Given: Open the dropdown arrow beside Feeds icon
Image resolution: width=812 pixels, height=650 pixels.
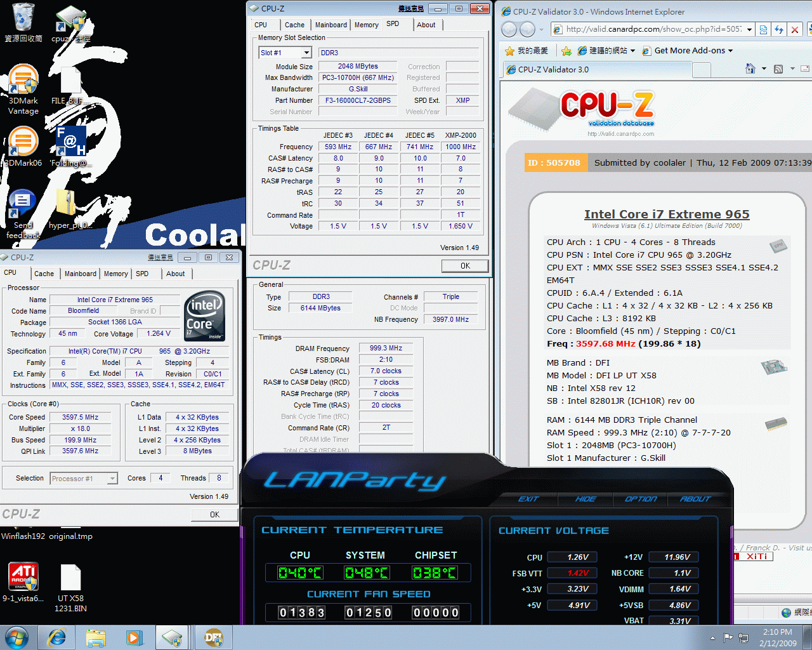Looking at the screenshot, I should (792, 69).
